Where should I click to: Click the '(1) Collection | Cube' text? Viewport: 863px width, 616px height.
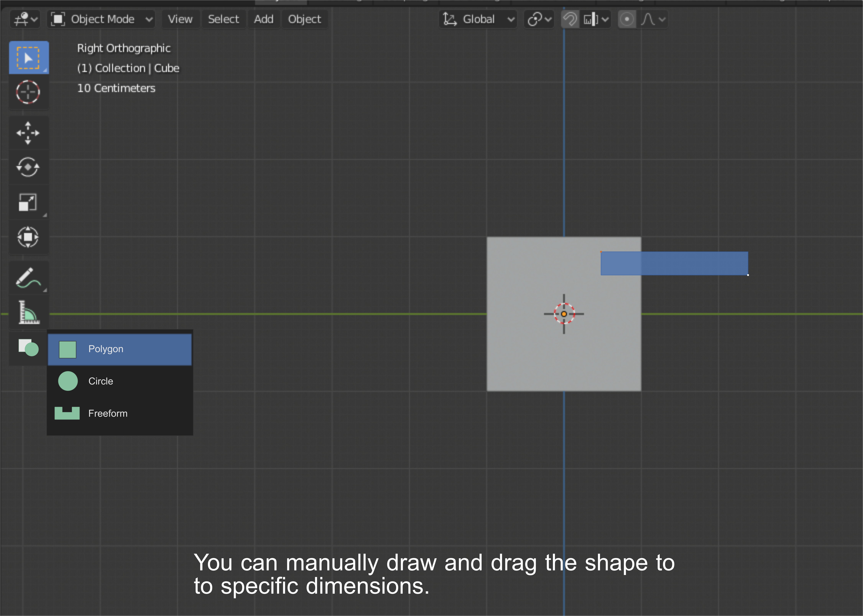coord(128,68)
